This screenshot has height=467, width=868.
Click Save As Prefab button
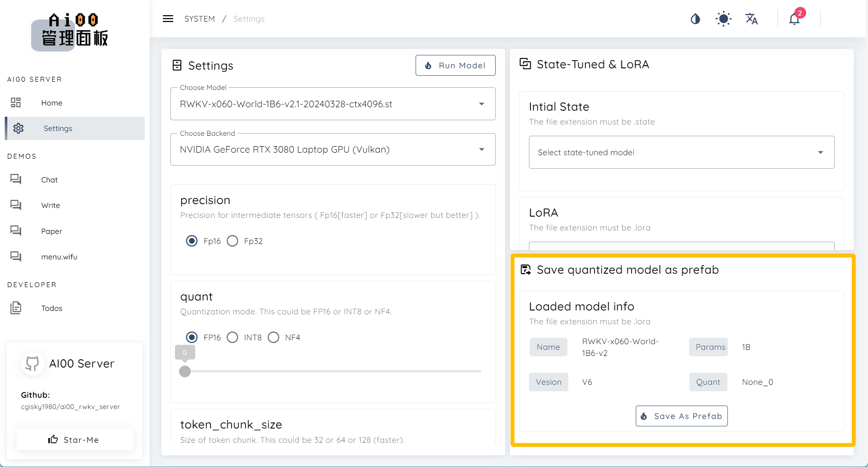[682, 416]
